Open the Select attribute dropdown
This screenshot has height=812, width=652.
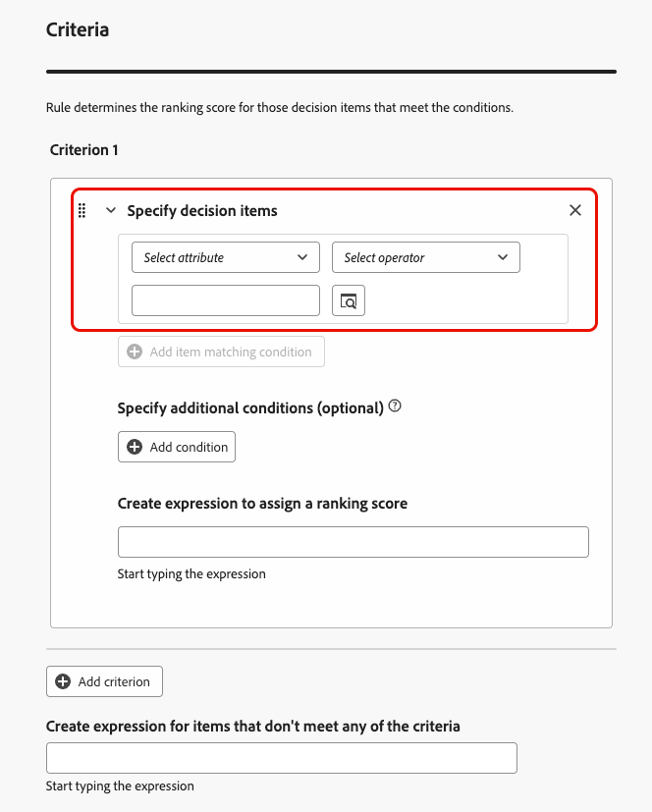tap(226, 257)
